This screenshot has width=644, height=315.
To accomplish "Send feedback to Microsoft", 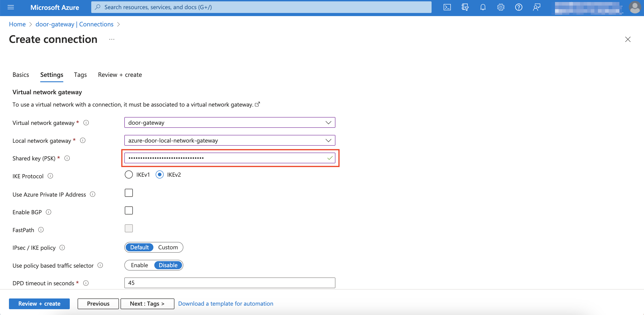I will coord(536,7).
